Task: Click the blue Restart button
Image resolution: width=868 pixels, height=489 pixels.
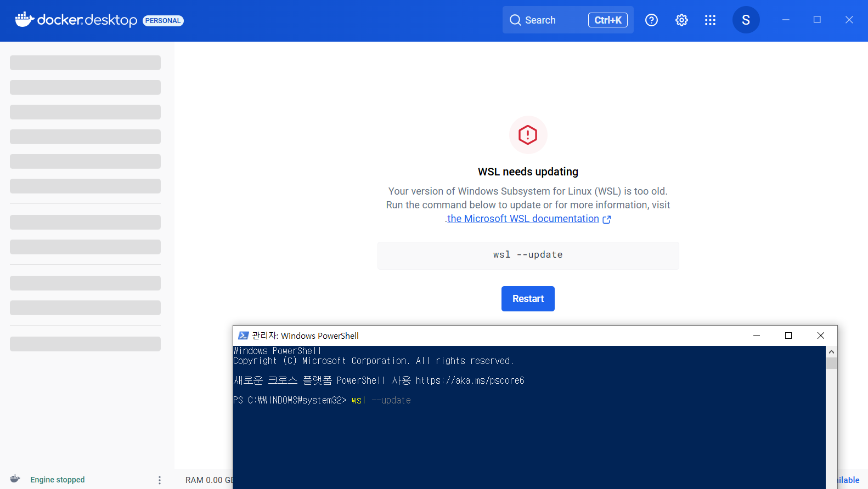Action: (x=528, y=299)
